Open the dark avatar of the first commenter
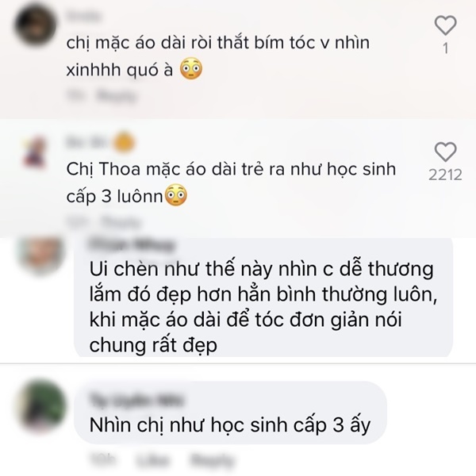This screenshot has height=476, width=476. coord(35,25)
